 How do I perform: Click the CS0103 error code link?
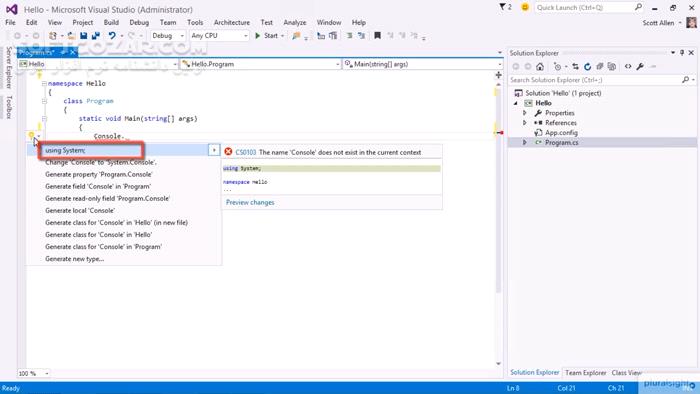(x=246, y=152)
